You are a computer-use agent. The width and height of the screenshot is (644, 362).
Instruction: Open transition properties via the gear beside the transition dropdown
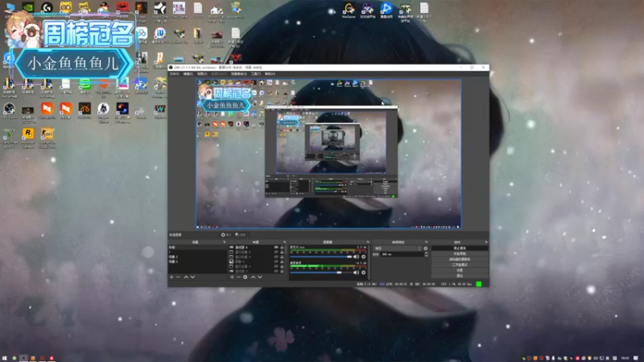(426, 249)
